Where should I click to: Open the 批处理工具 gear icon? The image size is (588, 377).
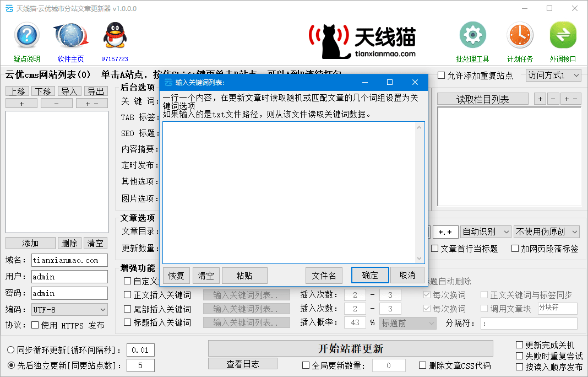(472, 35)
